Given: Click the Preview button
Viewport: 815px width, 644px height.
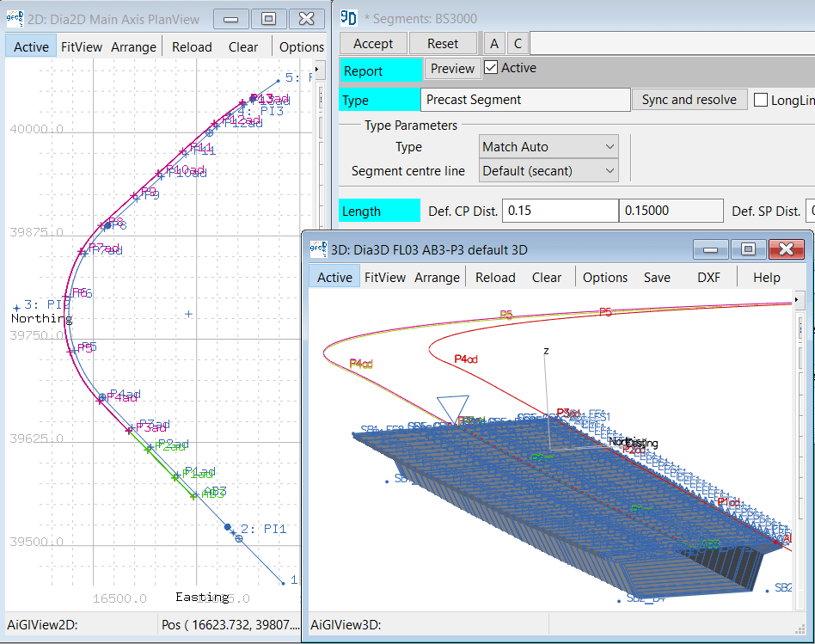Looking at the screenshot, I should tap(452, 69).
